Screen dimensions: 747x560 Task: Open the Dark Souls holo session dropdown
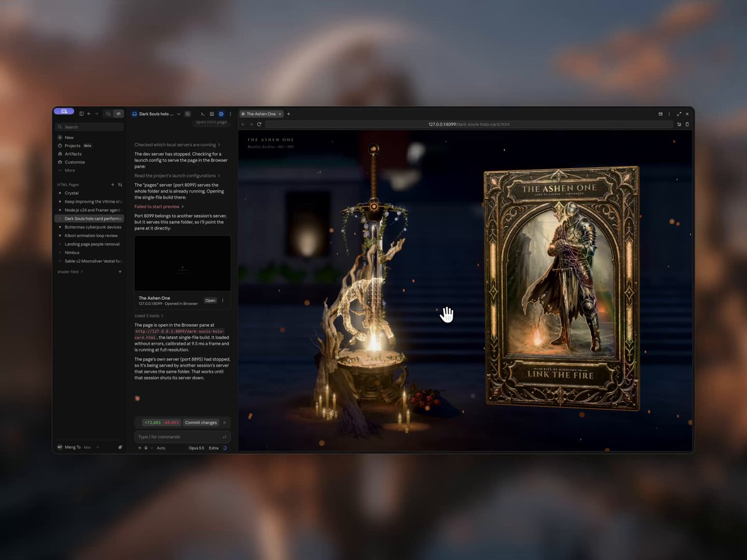coord(179,114)
